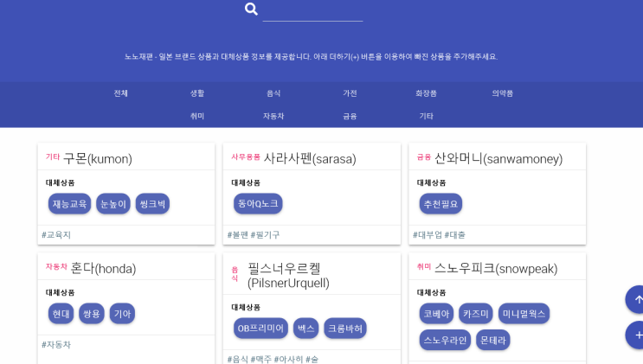The width and height of the screenshot is (643, 364).
Task: Select the 전체 category tab
Action: [x=120, y=93]
